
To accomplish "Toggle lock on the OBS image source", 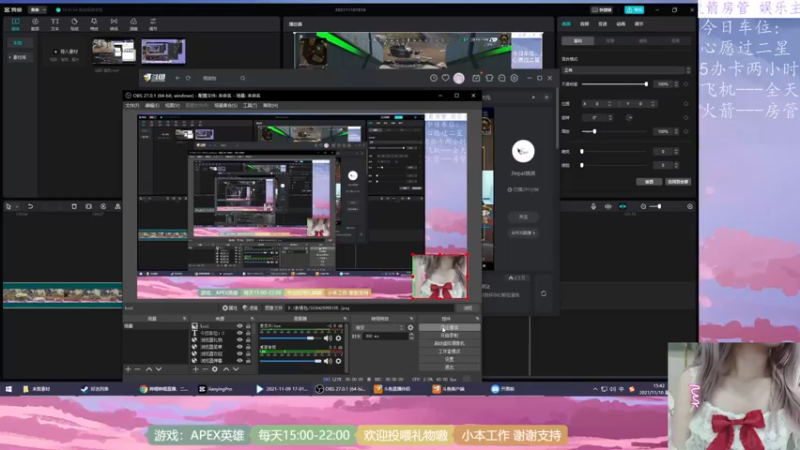I will click(248, 326).
